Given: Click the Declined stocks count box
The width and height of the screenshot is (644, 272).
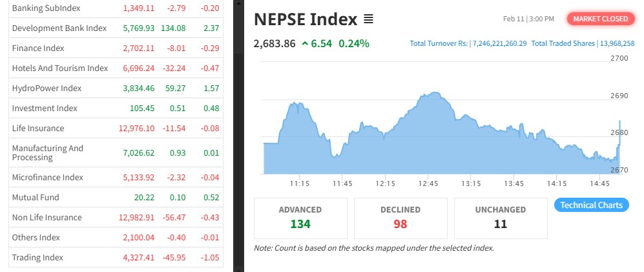Looking at the screenshot, I should click(400, 218).
